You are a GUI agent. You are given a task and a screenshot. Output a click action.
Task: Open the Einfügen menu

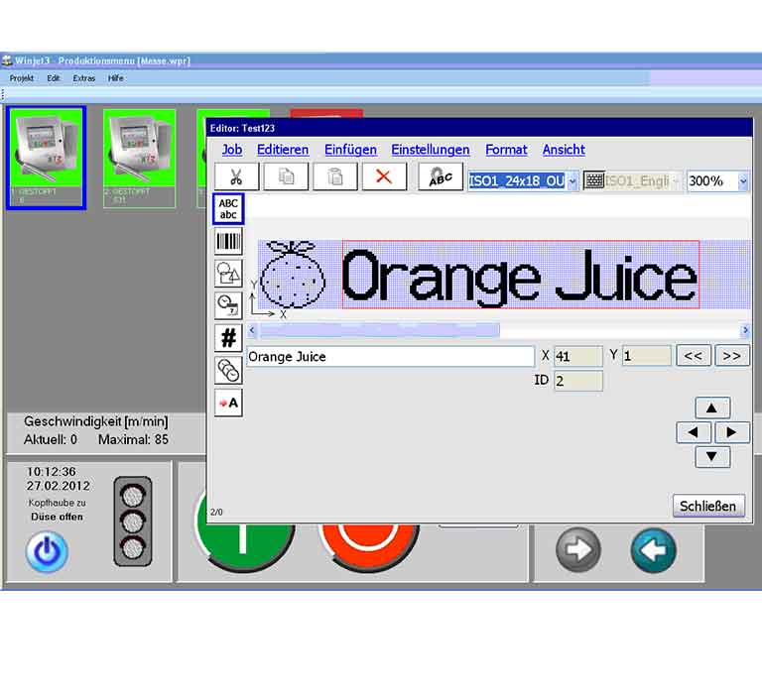click(350, 150)
